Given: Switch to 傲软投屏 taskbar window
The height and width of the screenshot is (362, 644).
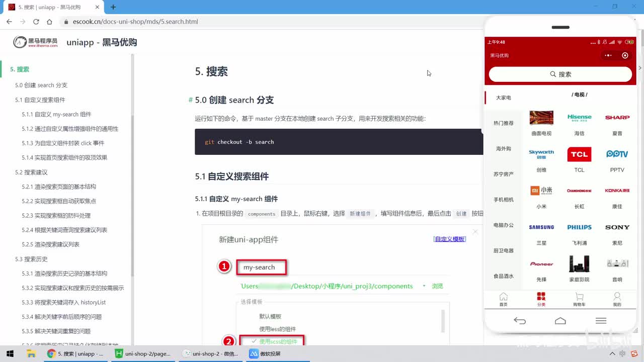Looking at the screenshot, I should click(x=266, y=354).
